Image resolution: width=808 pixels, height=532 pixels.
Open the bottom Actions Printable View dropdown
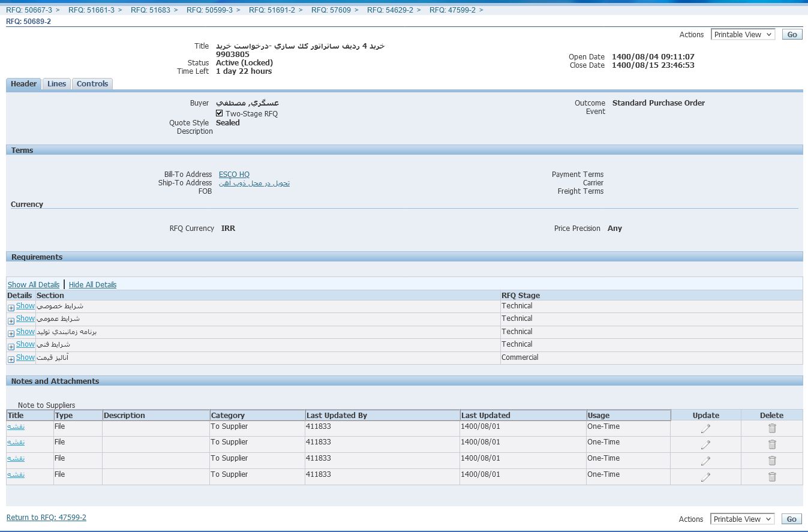[x=743, y=519]
